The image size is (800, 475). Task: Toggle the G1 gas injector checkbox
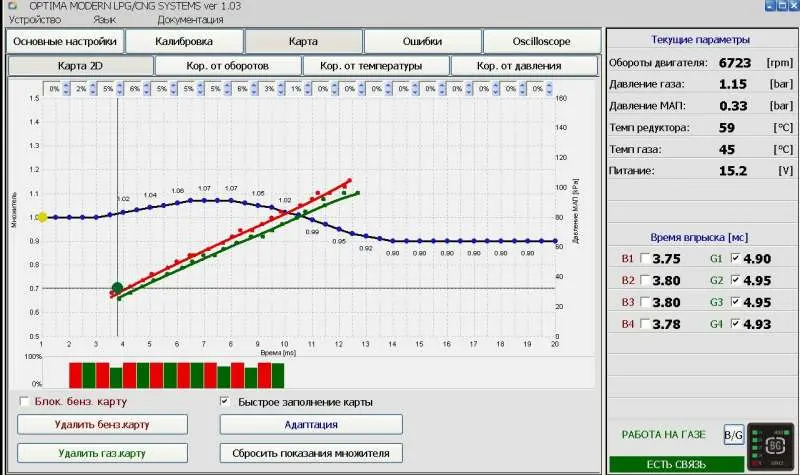pos(737,259)
